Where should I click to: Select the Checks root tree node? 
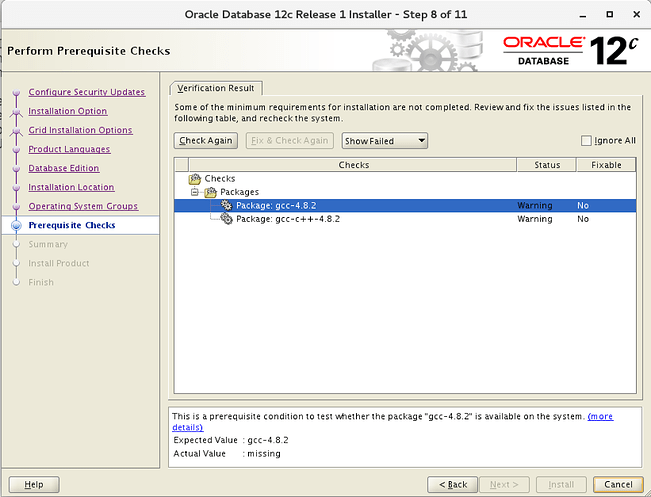coord(220,179)
